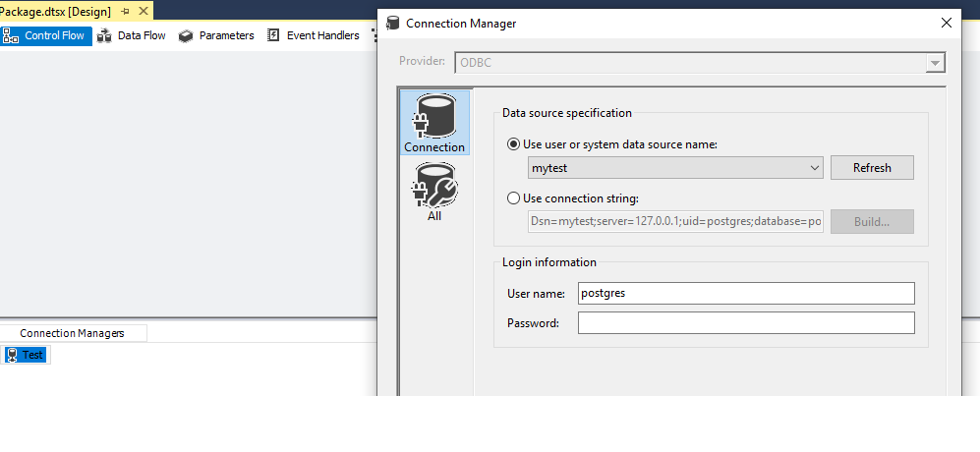Close the Package.dtsx design tab
Image resolution: width=980 pixels, height=452 pixels.
point(143,11)
